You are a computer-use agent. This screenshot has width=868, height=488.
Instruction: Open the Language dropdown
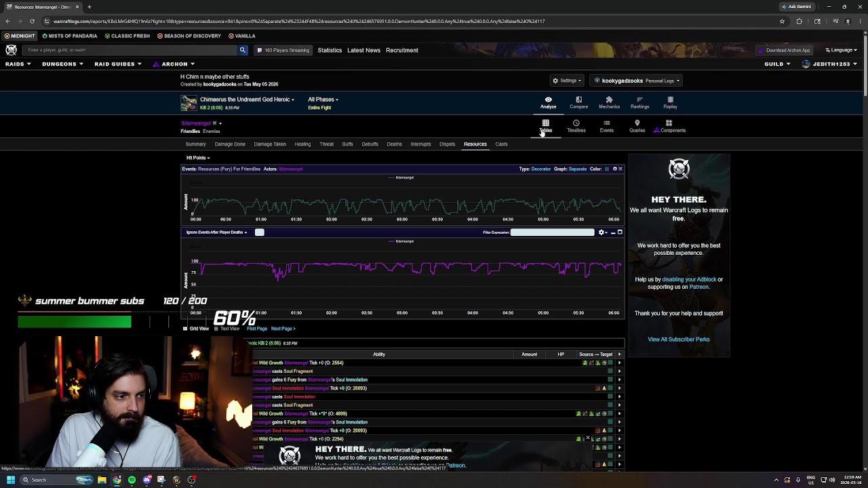click(841, 50)
